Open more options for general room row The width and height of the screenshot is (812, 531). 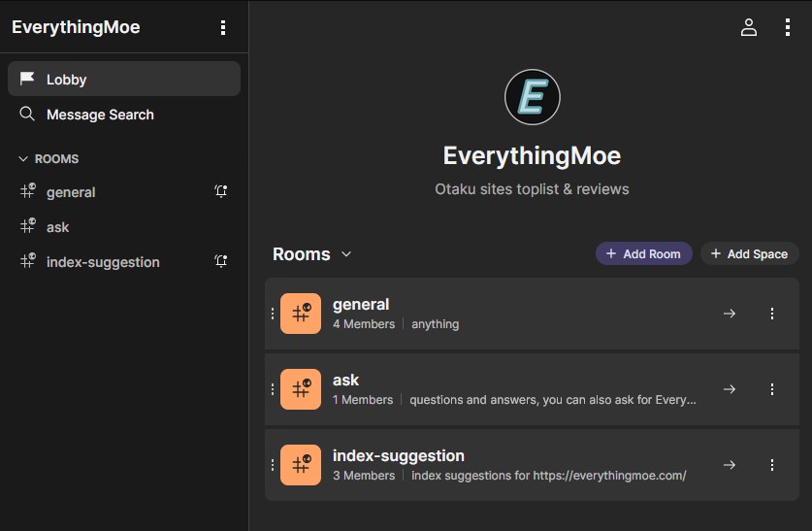tap(772, 313)
